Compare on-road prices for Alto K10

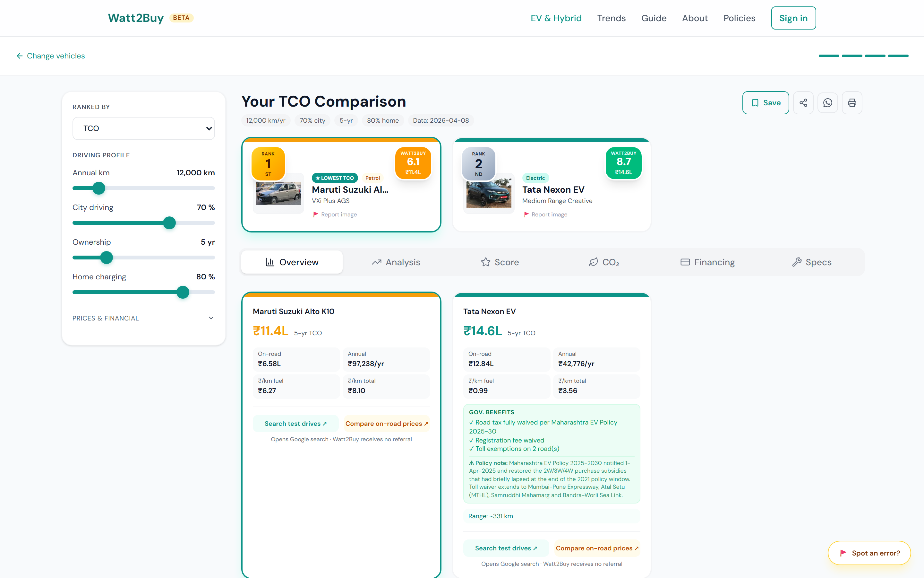387,424
